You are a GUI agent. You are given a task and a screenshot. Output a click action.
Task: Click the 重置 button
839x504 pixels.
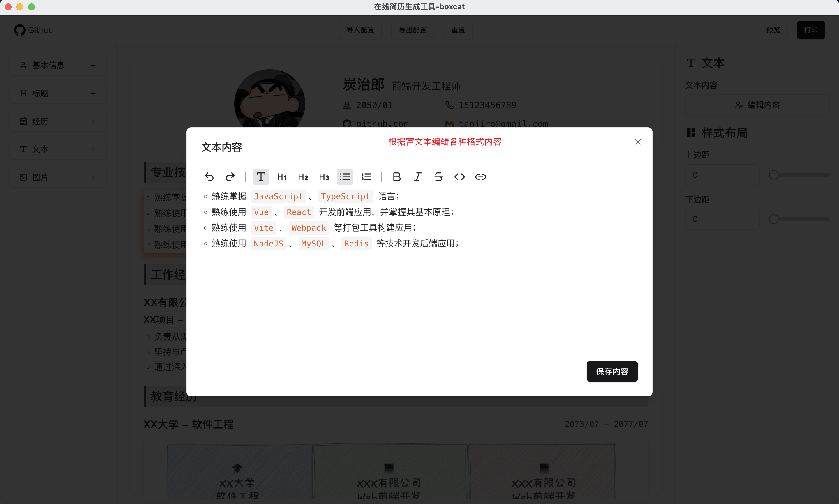458,30
